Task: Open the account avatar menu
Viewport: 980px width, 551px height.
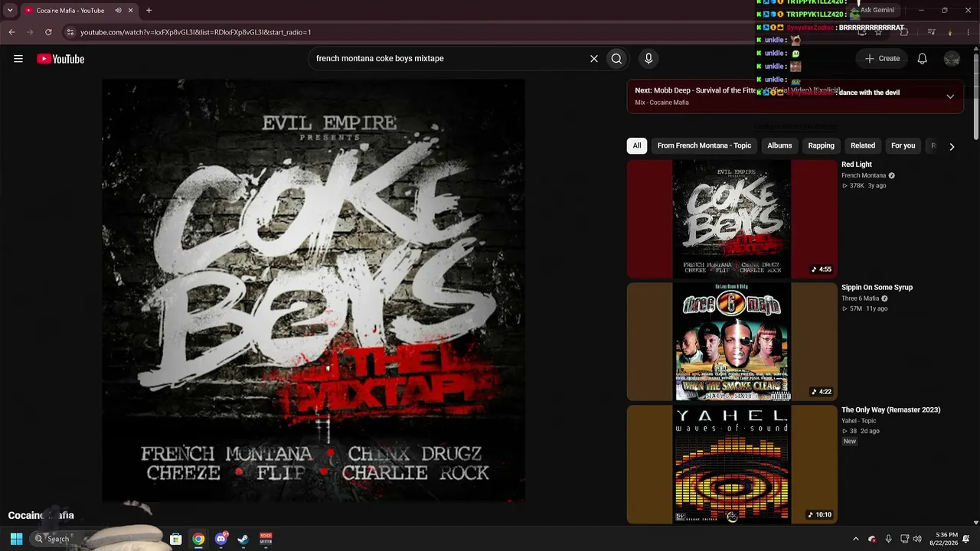Action: pyautogui.click(x=952, y=59)
